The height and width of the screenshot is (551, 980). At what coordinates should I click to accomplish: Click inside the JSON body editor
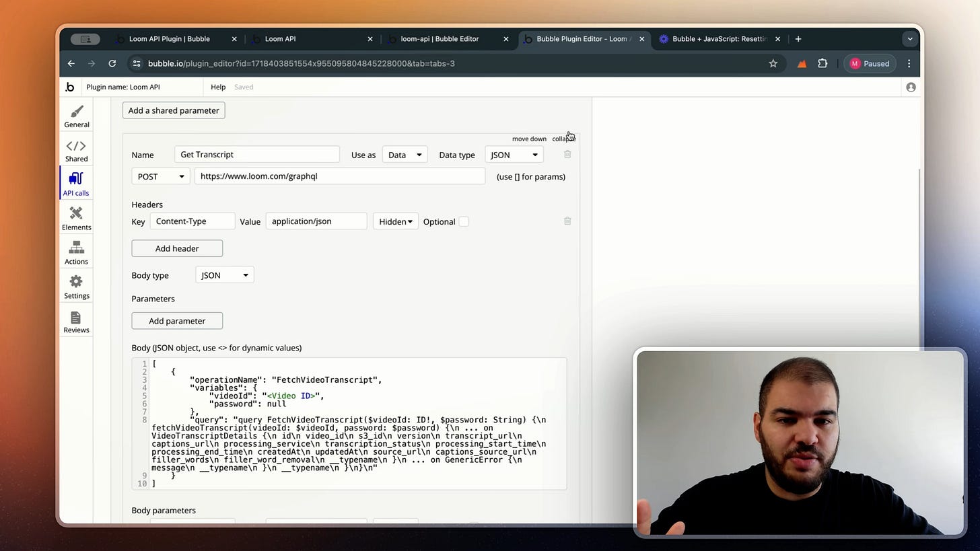click(x=349, y=424)
